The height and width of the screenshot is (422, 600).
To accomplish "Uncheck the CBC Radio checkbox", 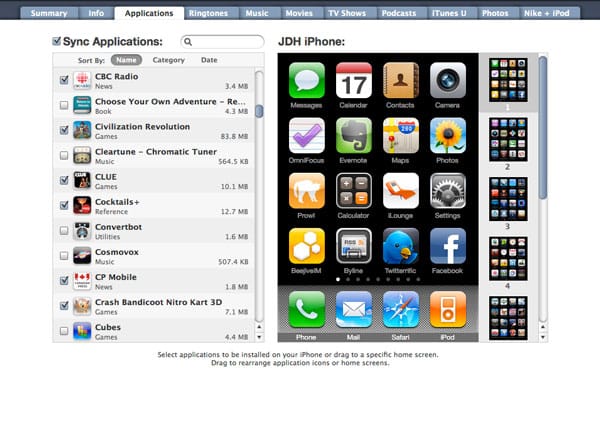I will [64, 80].
